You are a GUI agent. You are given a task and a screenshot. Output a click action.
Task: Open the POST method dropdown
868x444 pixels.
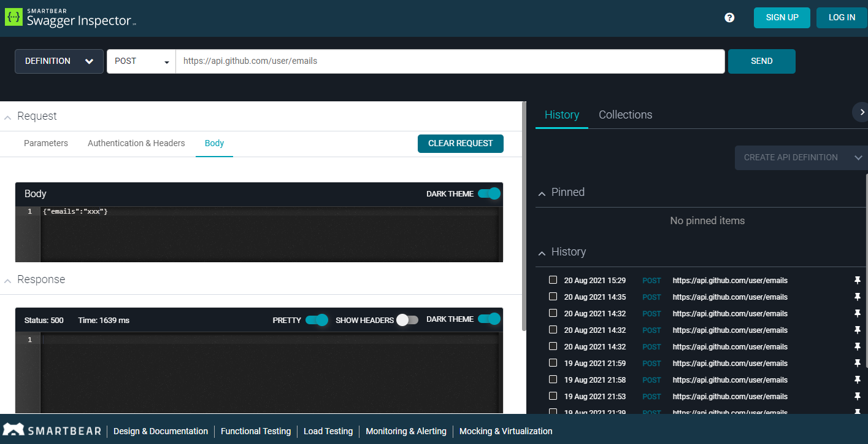click(x=141, y=61)
